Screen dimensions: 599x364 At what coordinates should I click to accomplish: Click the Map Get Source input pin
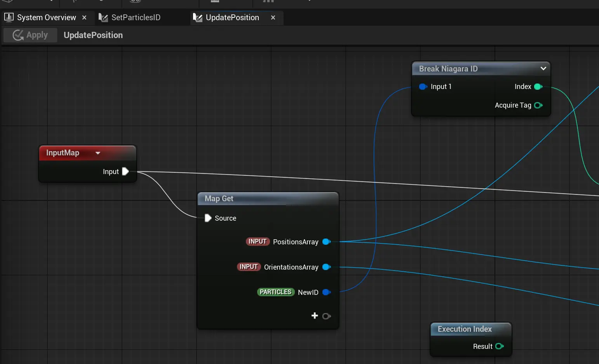208,218
